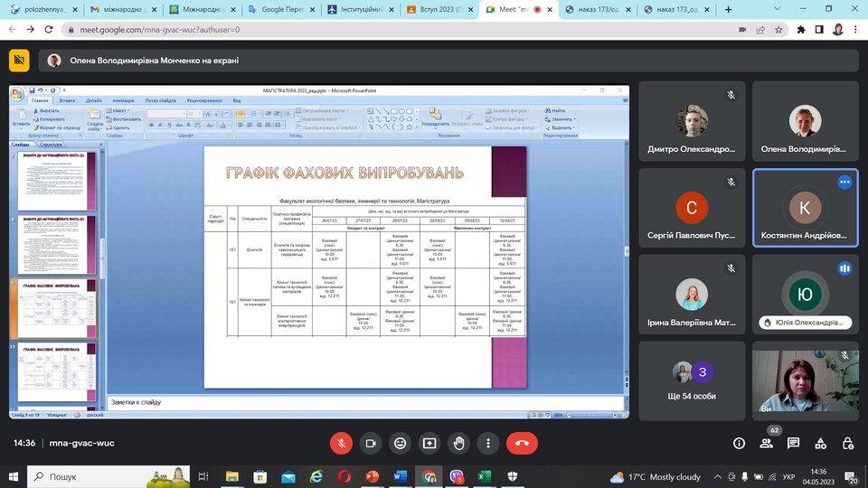
Task: Show the participants list
Action: [767, 443]
